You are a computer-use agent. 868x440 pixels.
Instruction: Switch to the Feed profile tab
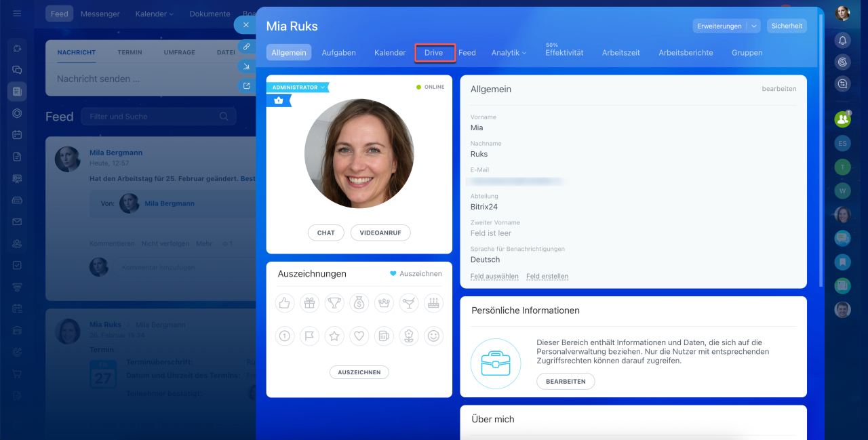click(x=467, y=52)
